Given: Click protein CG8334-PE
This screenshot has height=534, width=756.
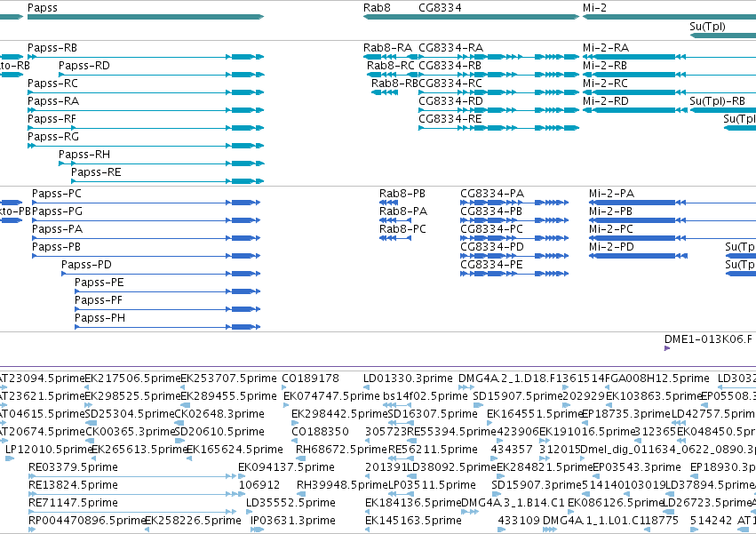Looking at the screenshot, I should (491, 266).
